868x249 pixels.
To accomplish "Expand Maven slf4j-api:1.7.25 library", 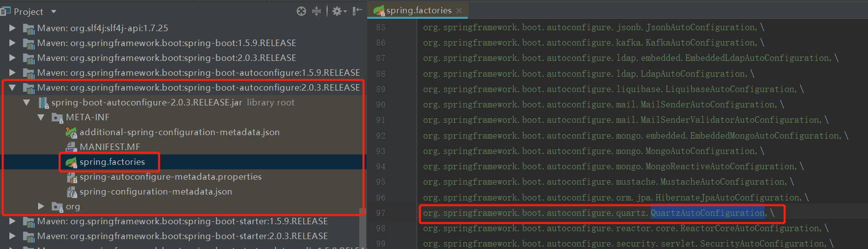I will coord(12,28).
